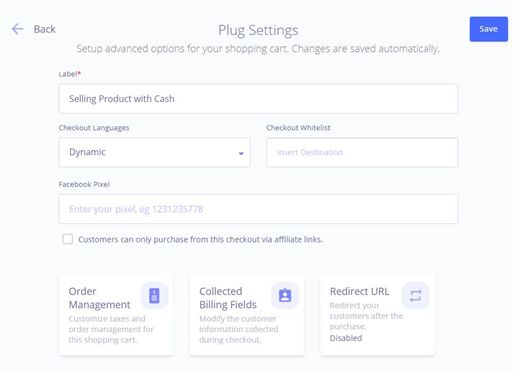The height and width of the screenshot is (372, 513).
Task: Open the Order Management card
Action: click(x=116, y=315)
